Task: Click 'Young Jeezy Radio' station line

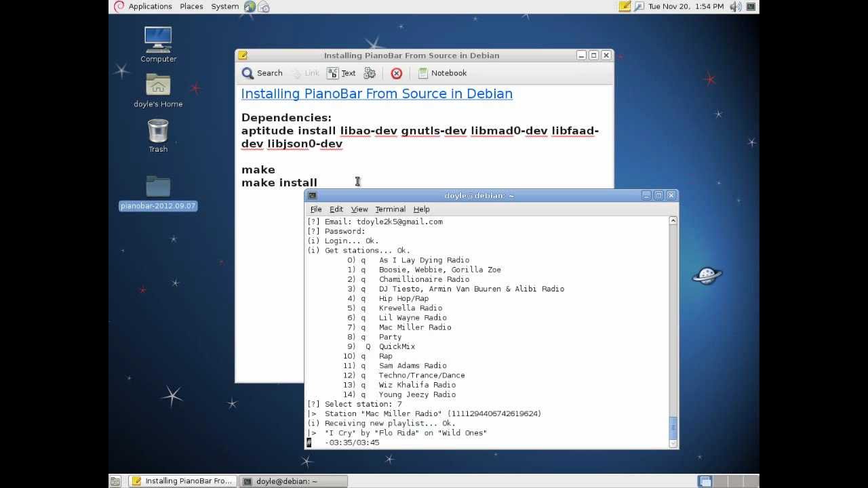Action: [x=417, y=394]
